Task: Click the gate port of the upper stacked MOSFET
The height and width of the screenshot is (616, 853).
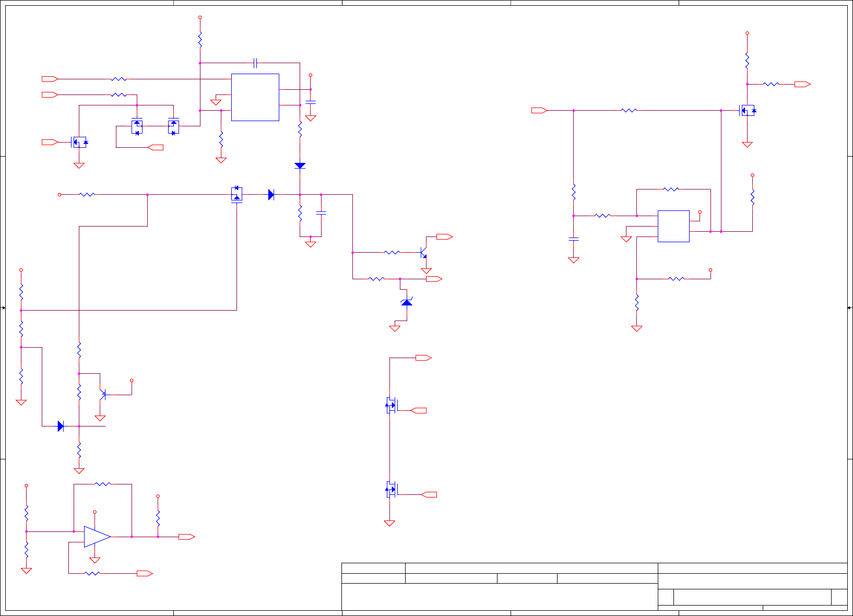Action: pyautogui.click(x=418, y=410)
